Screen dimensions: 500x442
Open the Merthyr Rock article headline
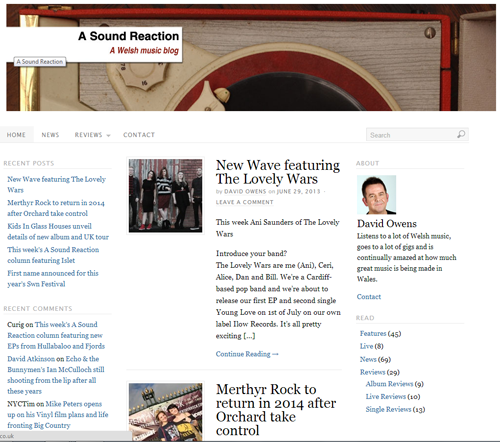[x=276, y=410]
